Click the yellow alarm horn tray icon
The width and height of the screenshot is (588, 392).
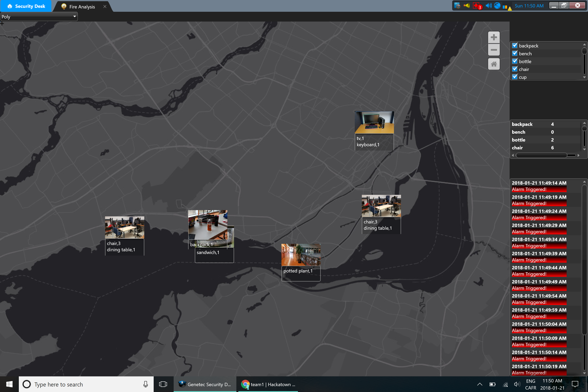point(466,6)
